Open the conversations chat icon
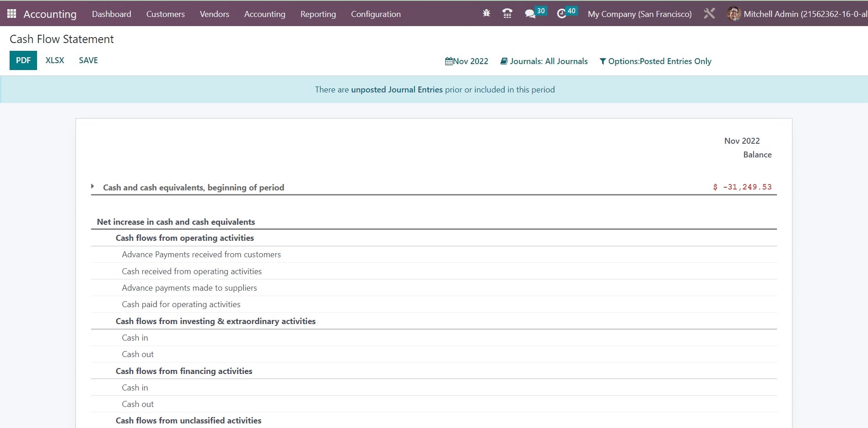 click(x=530, y=14)
